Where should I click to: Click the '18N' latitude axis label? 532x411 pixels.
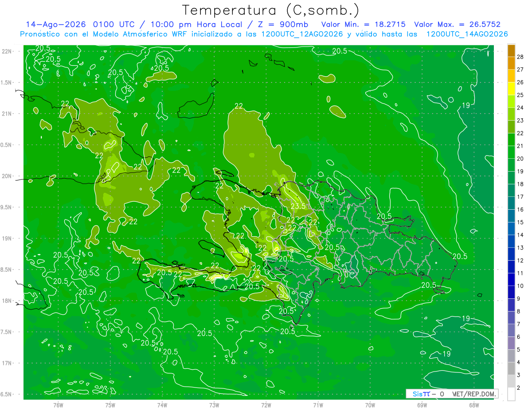coord(7,301)
